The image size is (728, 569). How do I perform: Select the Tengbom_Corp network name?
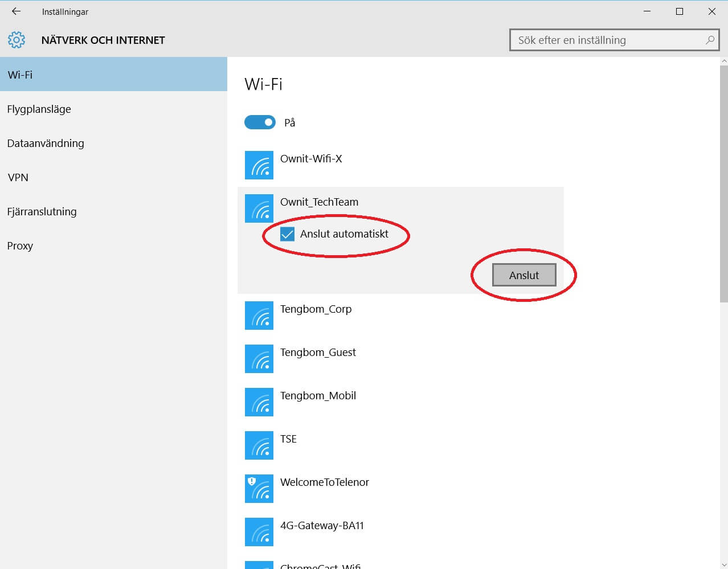pyautogui.click(x=316, y=309)
